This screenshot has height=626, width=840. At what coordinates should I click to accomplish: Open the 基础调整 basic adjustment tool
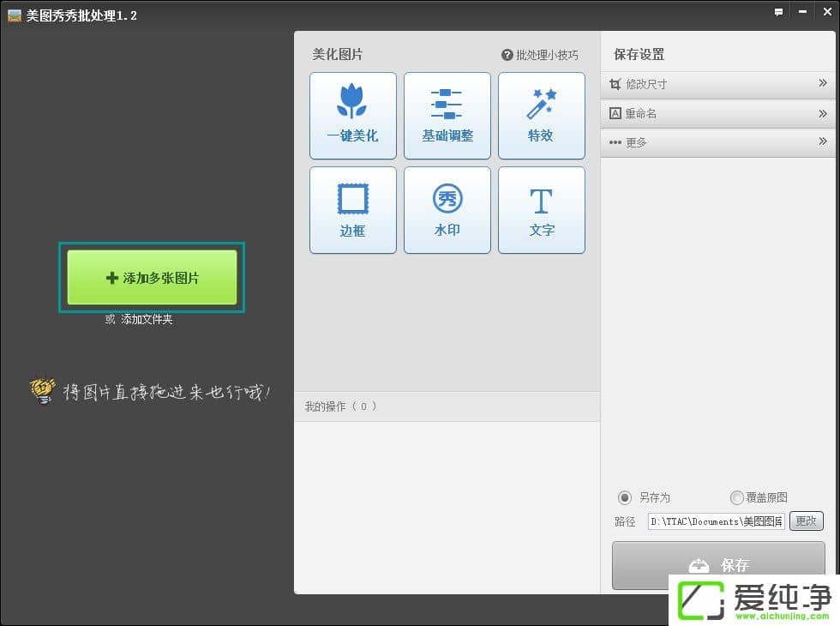coord(447,116)
